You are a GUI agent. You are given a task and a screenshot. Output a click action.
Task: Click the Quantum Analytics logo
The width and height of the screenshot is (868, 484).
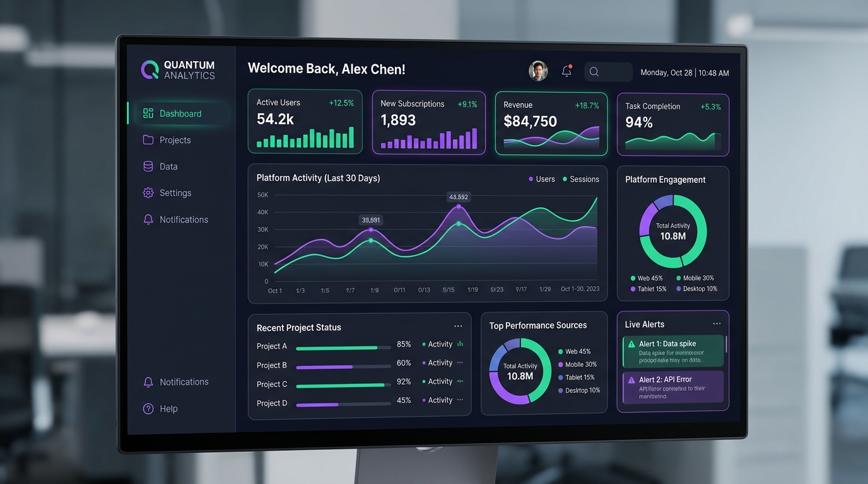click(x=178, y=70)
